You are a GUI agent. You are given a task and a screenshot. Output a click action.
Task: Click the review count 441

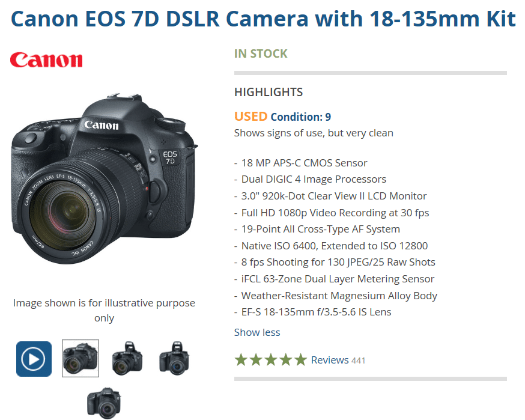358,361
